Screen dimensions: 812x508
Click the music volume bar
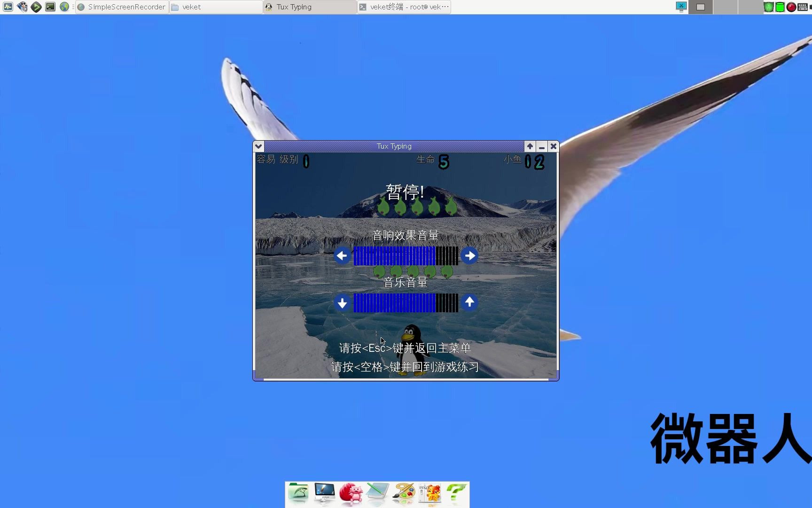pyautogui.click(x=406, y=303)
